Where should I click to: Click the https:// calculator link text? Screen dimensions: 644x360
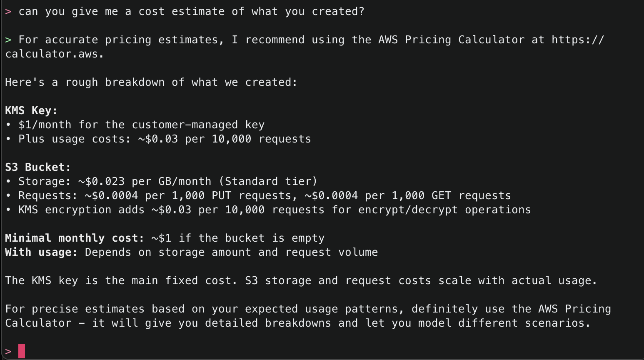coord(577,40)
